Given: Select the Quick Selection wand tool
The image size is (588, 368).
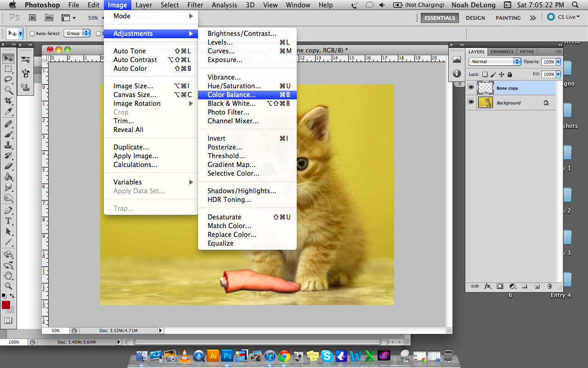Looking at the screenshot, I should tap(8, 90).
